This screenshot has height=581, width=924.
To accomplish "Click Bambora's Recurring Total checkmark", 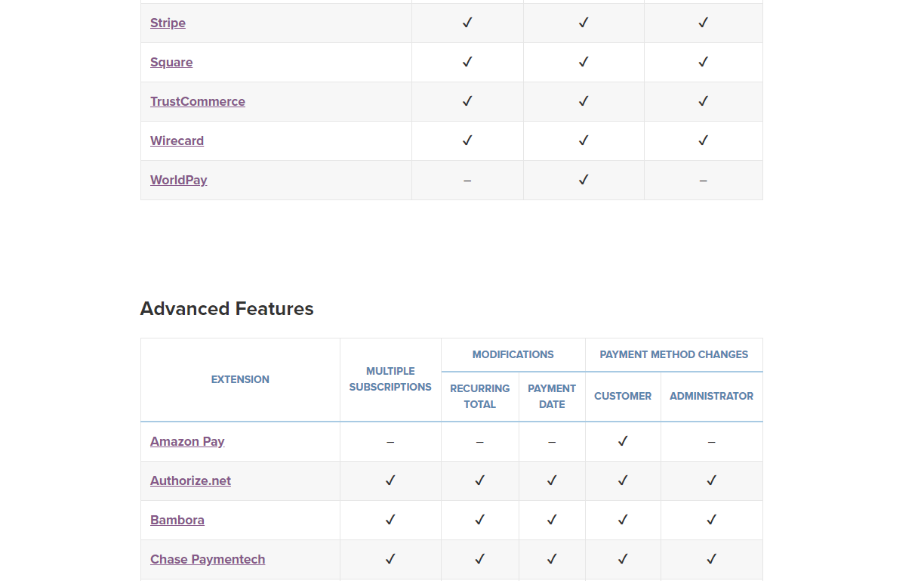I will click(480, 520).
